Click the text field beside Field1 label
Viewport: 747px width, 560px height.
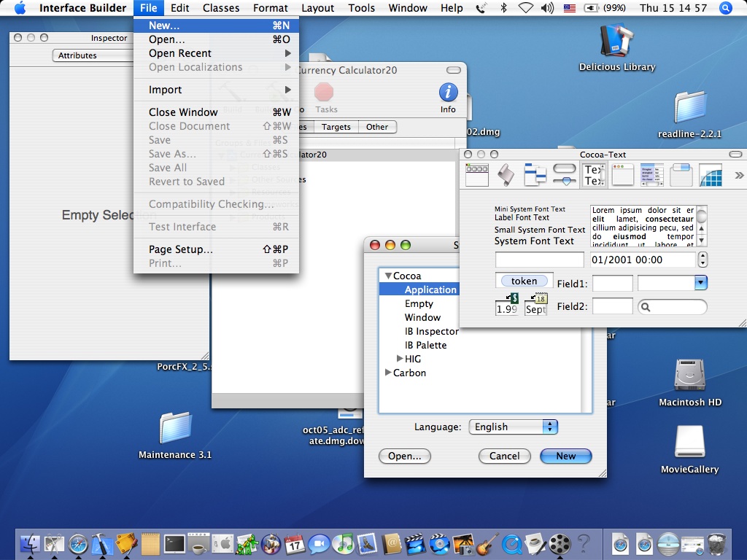coord(612,284)
